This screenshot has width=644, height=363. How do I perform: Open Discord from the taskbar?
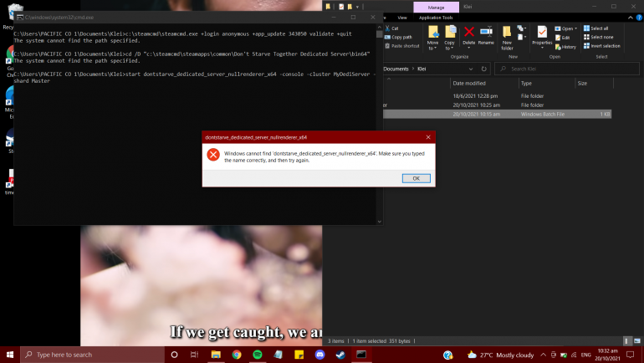click(x=319, y=355)
